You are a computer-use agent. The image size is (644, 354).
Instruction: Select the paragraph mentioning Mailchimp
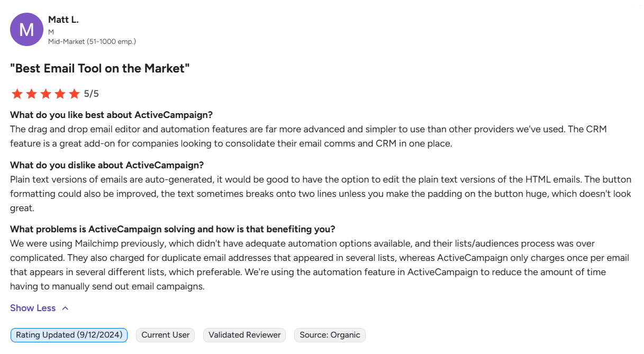(318, 265)
